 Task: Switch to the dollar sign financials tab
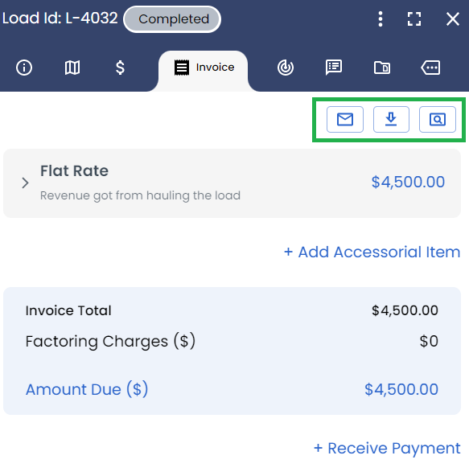[x=121, y=68]
